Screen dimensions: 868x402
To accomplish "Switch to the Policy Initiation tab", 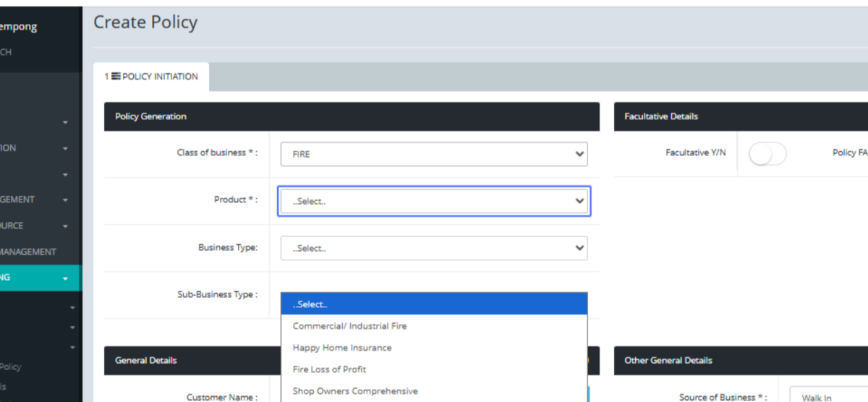I will click(x=151, y=77).
